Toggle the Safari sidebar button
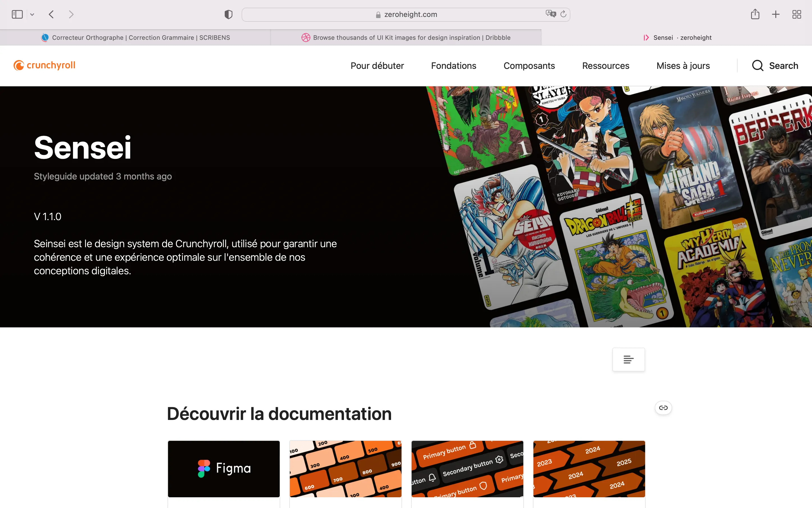812x508 pixels. [17, 14]
